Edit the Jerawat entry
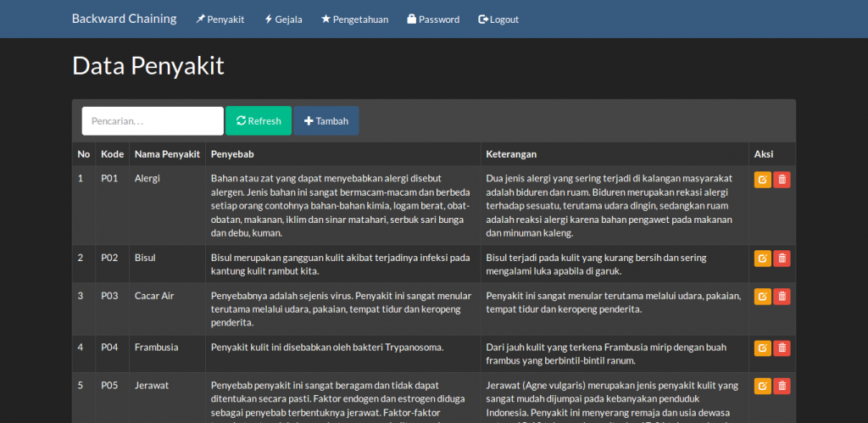868x423 pixels. coord(762,386)
